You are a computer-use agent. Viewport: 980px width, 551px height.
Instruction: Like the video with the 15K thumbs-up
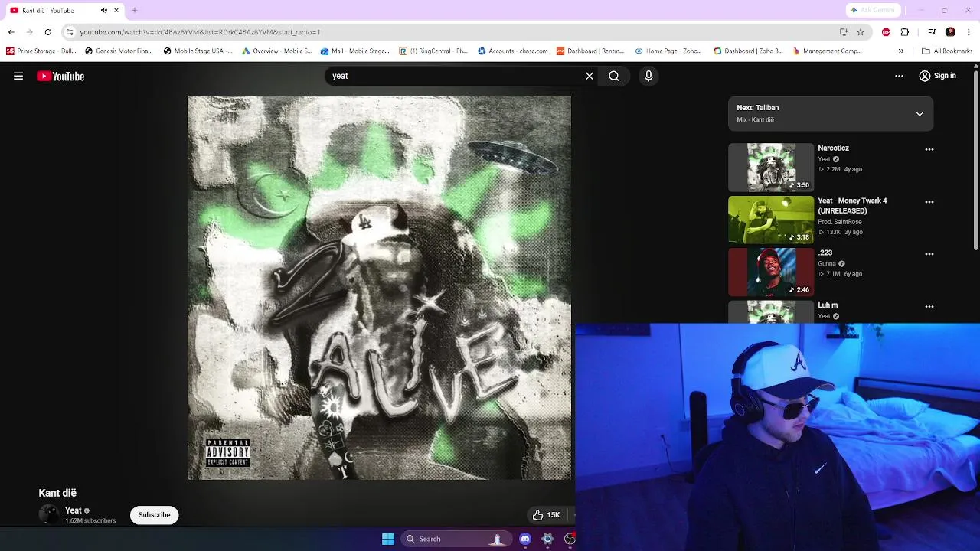(x=547, y=515)
